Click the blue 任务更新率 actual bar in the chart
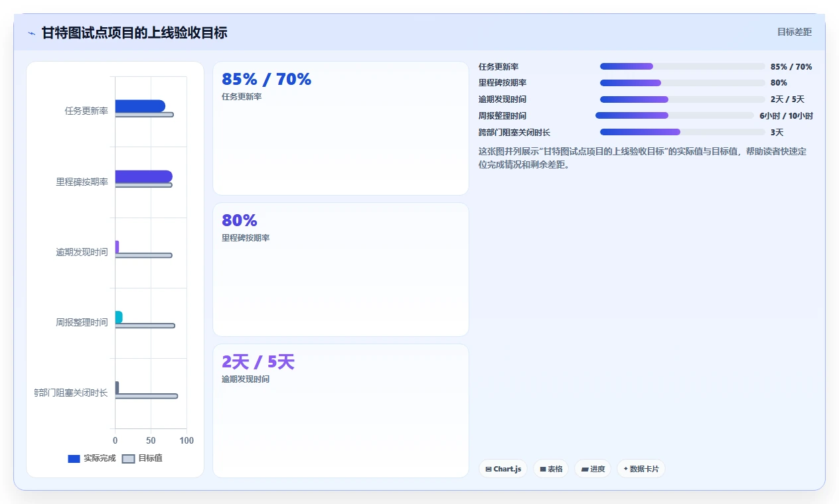839x504 pixels. point(140,106)
